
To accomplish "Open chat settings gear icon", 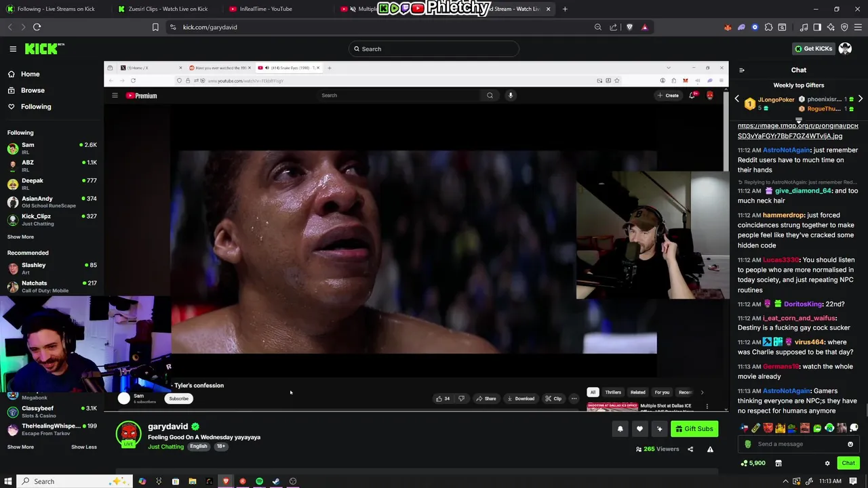I will 827,463.
